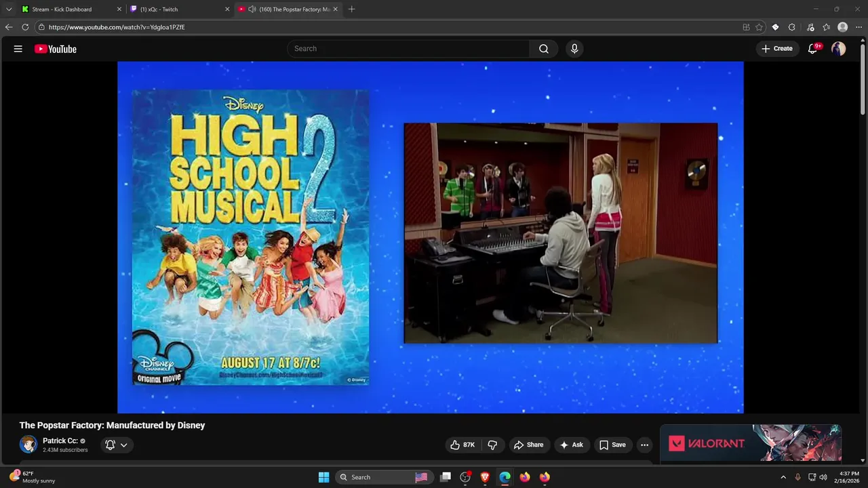Close the xQc Twitch tab

(x=227, y=9)
